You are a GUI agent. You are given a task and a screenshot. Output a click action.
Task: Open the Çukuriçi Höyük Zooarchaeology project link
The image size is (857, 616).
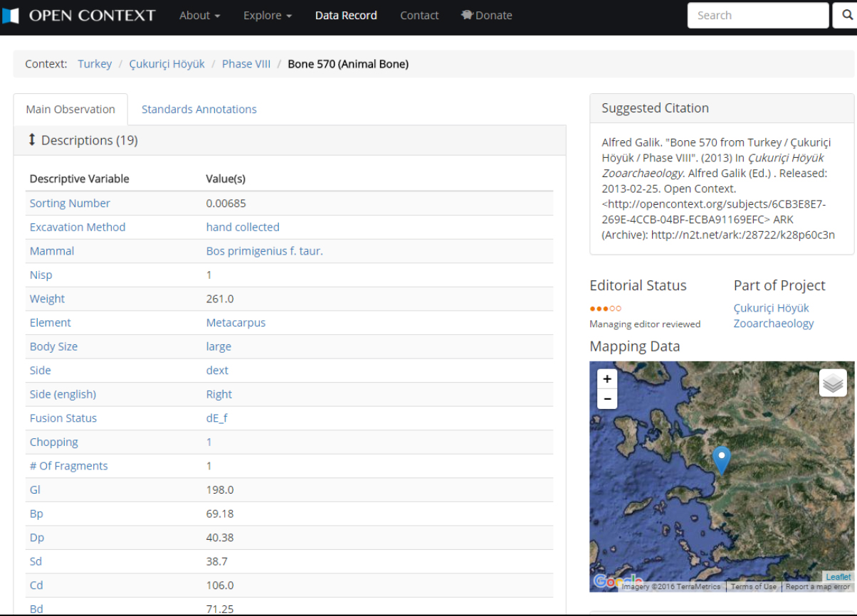(773, 316)
